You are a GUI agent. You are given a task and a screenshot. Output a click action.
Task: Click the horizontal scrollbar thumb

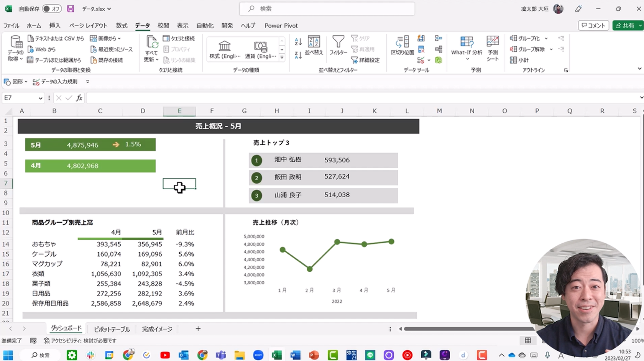(470, 329)
